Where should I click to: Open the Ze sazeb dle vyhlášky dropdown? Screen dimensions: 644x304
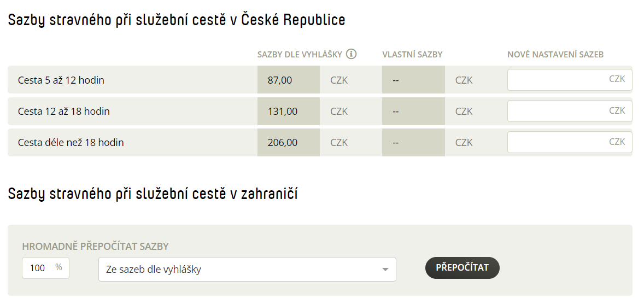click(x=247, y=270)
